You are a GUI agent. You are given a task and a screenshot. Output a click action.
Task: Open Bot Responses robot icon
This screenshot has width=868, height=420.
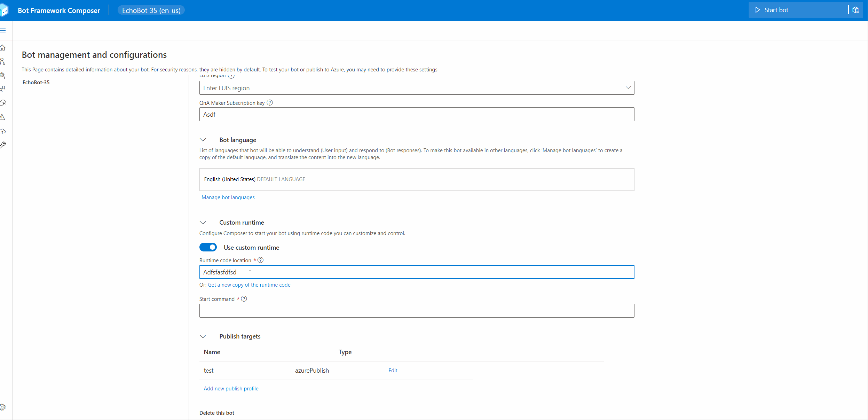pos(3,75)
